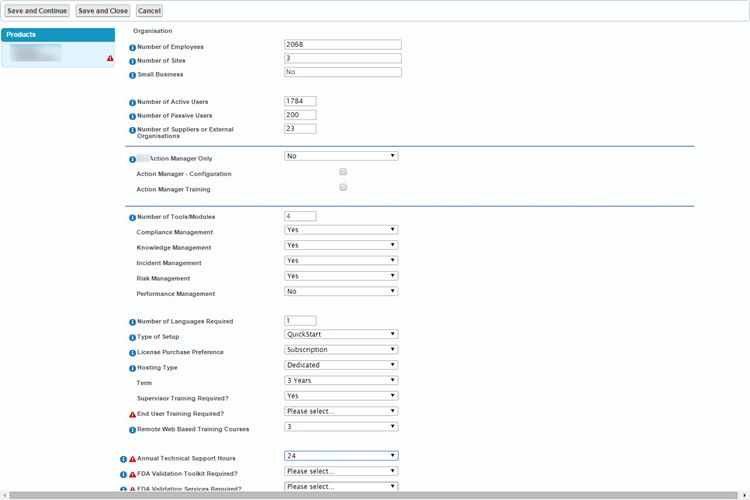Enable the Action Manager Training checkbox
This screenshot has height=500, width=750.
tap(343, 187)
